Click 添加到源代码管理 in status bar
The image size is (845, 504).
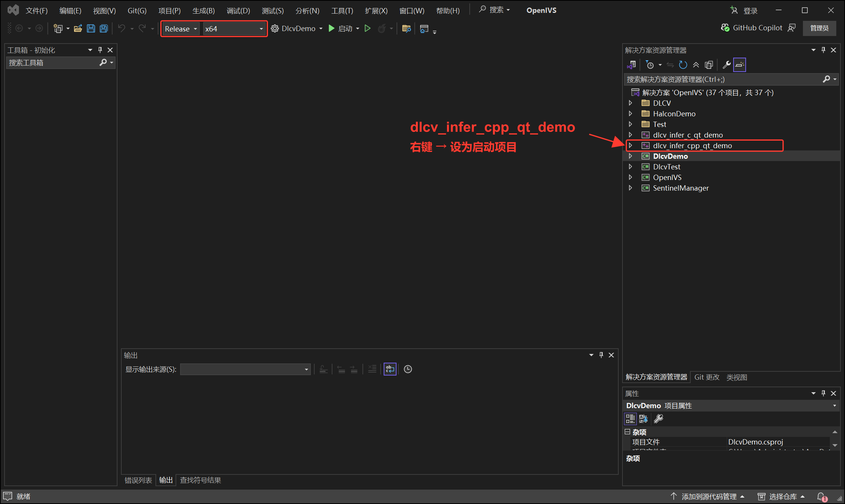[708, 497]
